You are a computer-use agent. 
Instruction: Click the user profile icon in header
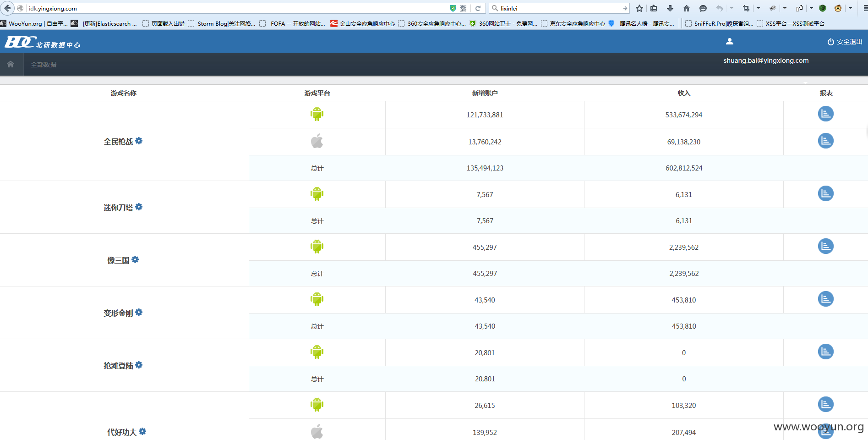click(730, 41)
